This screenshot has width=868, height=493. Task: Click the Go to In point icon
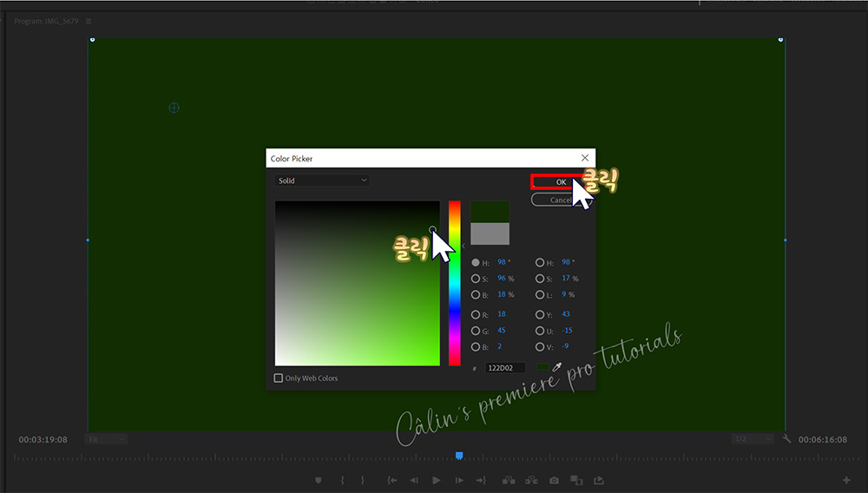click(x=392, y=480)
